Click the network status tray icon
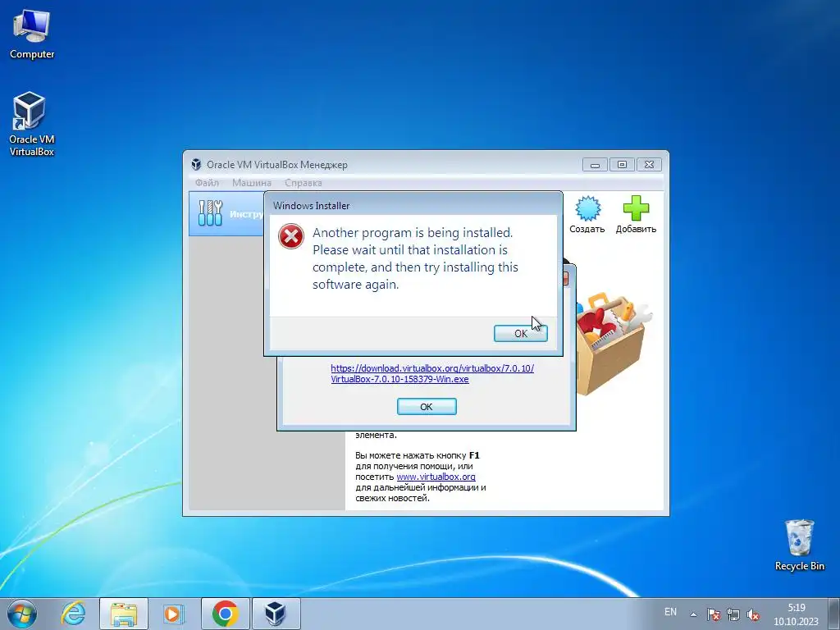Image resolution: width=840 pixels, height=630 pixels. pos(733,614)
